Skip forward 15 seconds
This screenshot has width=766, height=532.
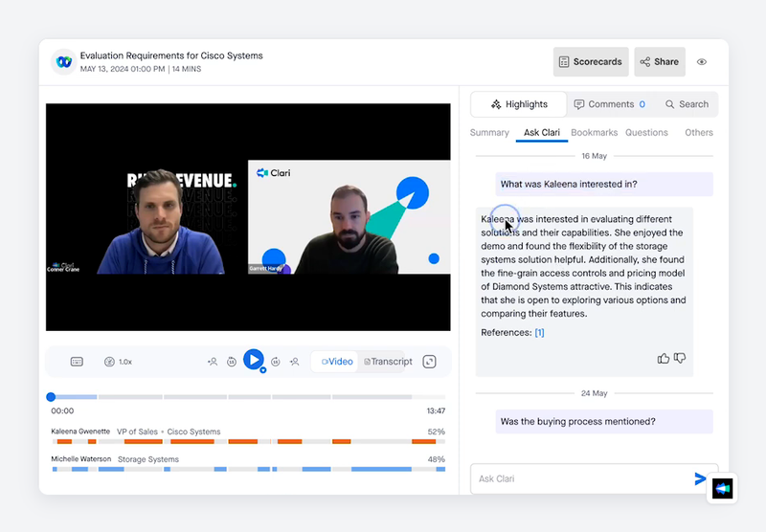(x=276, y=362)
